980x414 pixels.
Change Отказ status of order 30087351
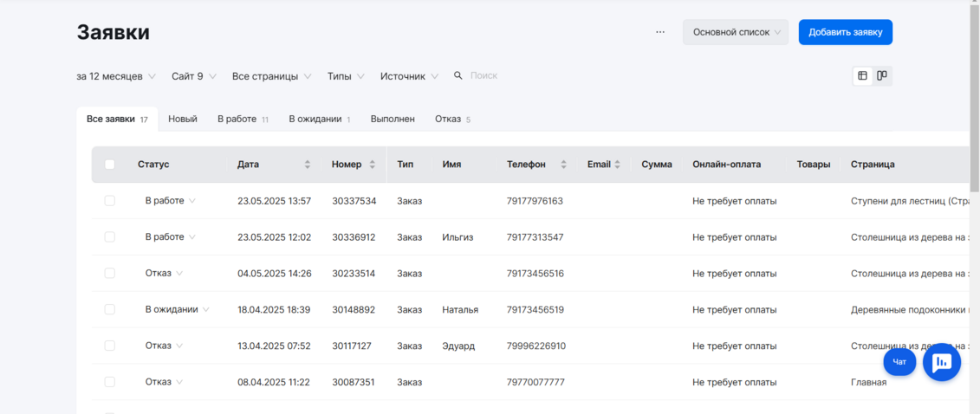pyautogui.click(x=165, y=382)
